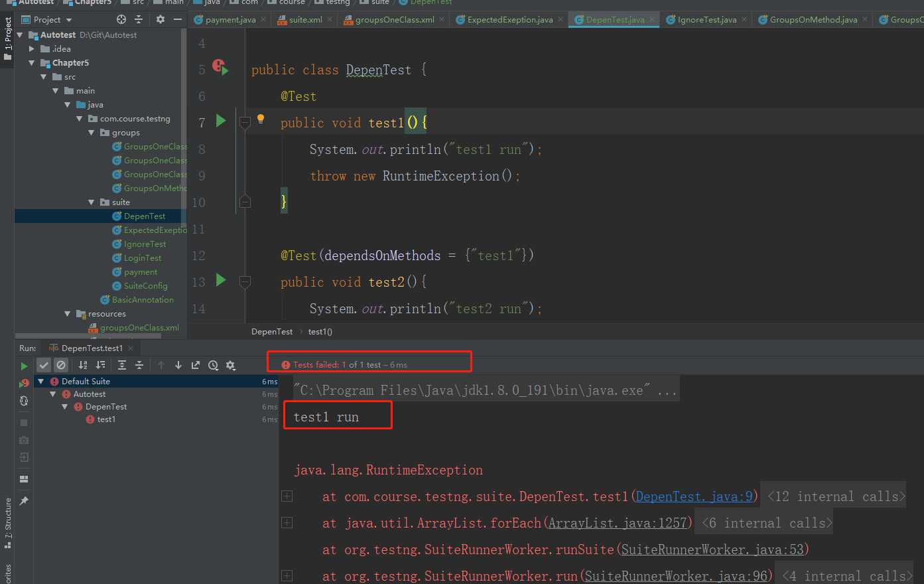Collapse Autotest node in test results
The height and width of the screenshot is (584, 924).
click(53, 394)
